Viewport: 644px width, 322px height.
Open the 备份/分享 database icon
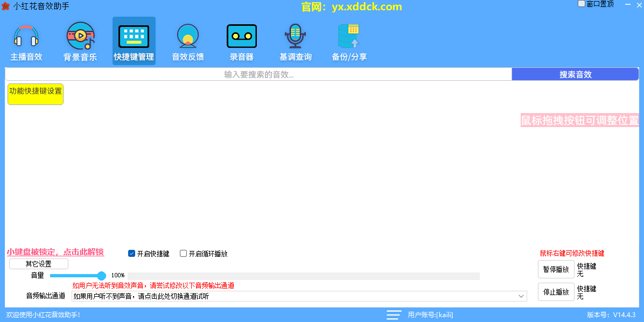[x=349, y=37]
